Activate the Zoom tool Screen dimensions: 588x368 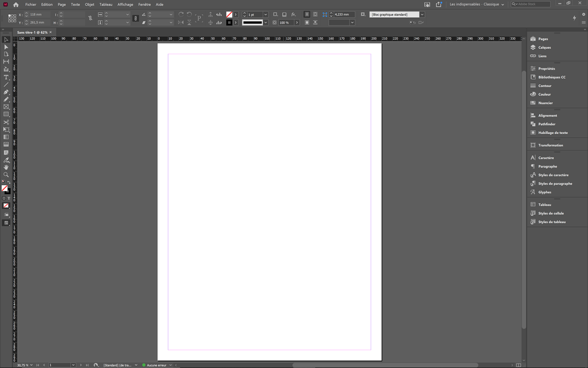coord(6,175)
